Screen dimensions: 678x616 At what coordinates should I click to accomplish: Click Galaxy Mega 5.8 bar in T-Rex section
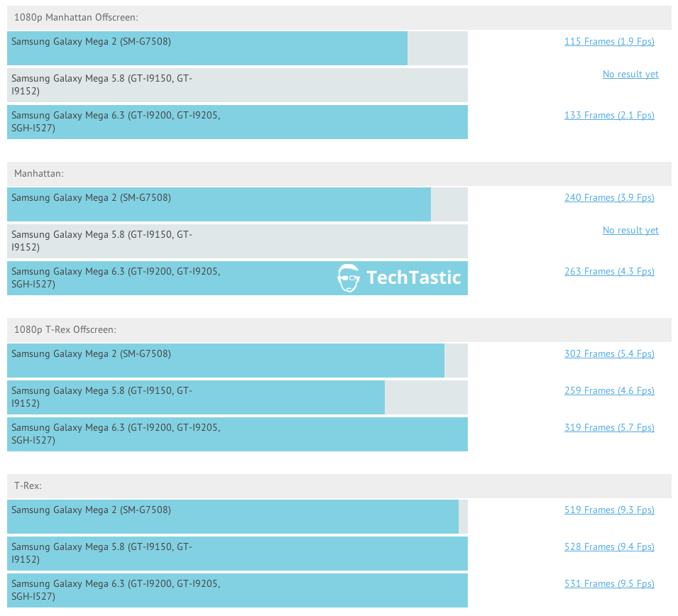coord(237,554)
